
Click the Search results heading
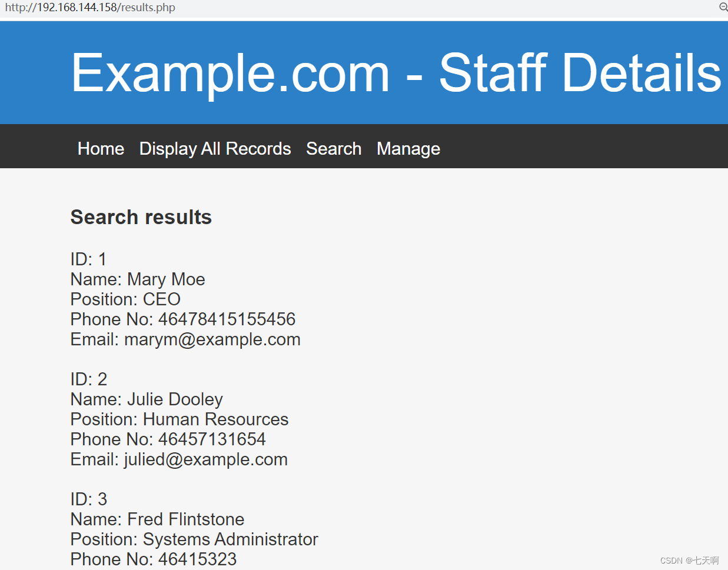coord(141,217)
